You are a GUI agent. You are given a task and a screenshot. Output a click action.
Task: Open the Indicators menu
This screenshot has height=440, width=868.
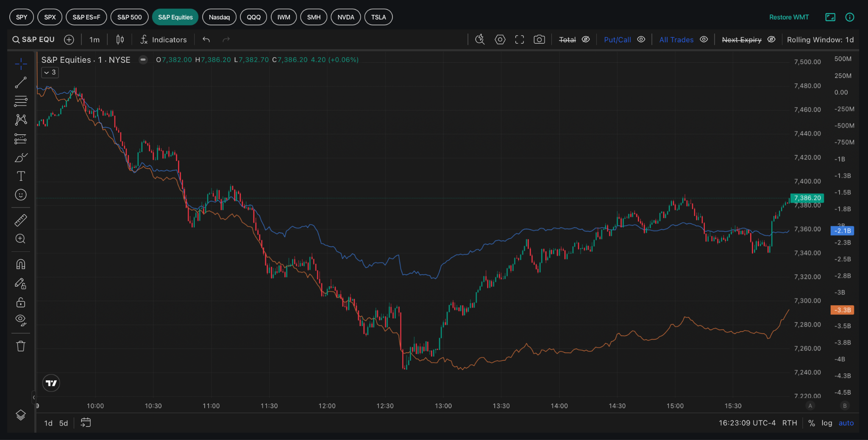[x=164, y=39]
